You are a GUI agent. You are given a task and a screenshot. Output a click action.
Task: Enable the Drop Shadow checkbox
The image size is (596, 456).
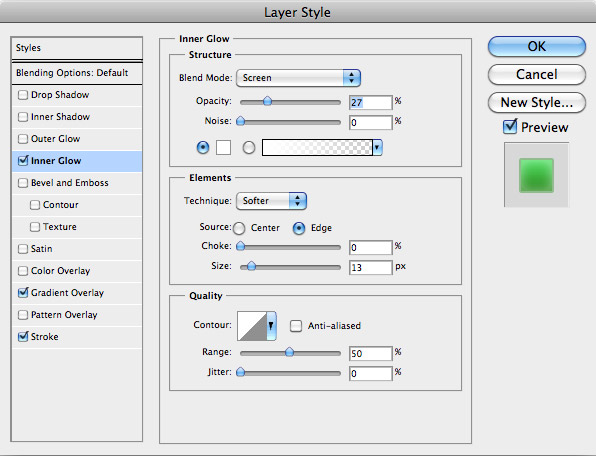pyautogui.click(x=23, y=95)
